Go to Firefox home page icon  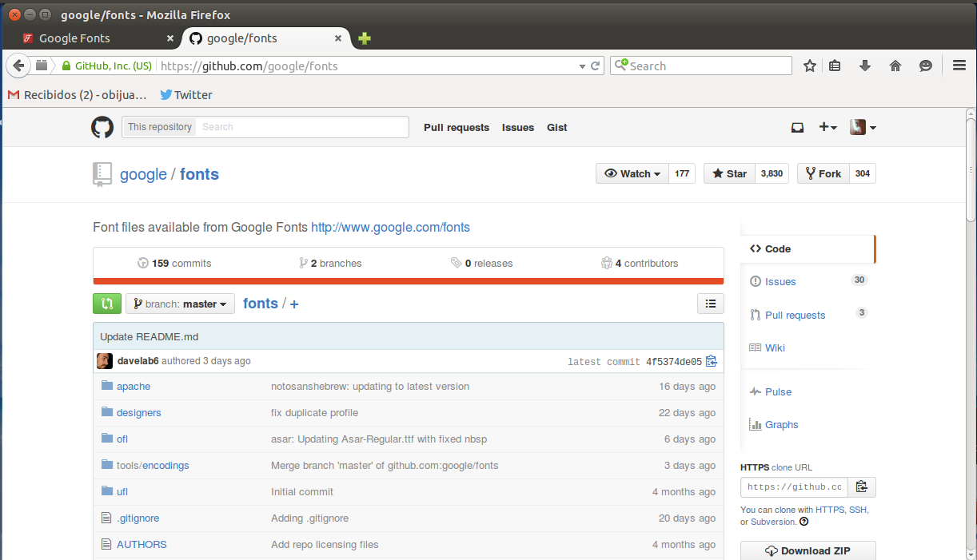coord(895,66)
